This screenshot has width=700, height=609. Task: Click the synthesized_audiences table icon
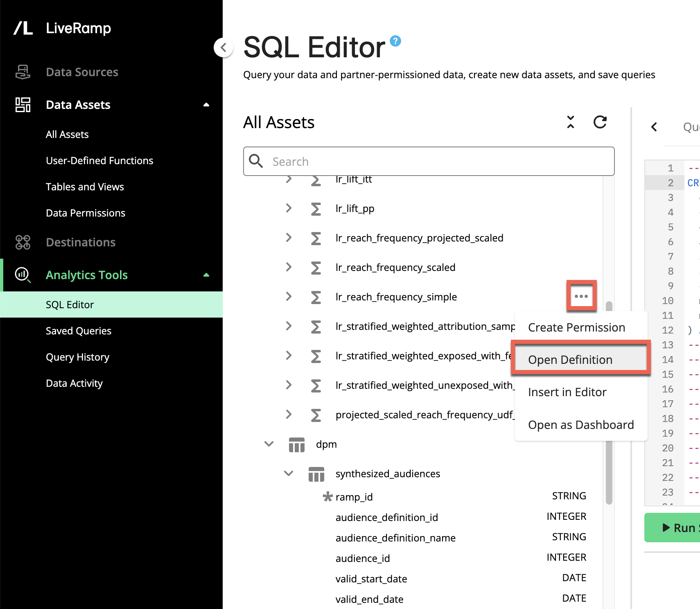[x=316, y=474]
